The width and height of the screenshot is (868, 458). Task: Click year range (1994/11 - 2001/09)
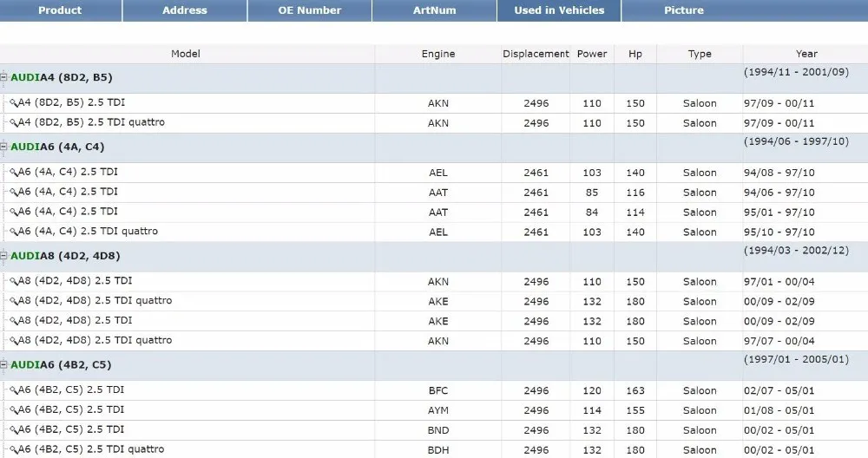pos(796,72)
